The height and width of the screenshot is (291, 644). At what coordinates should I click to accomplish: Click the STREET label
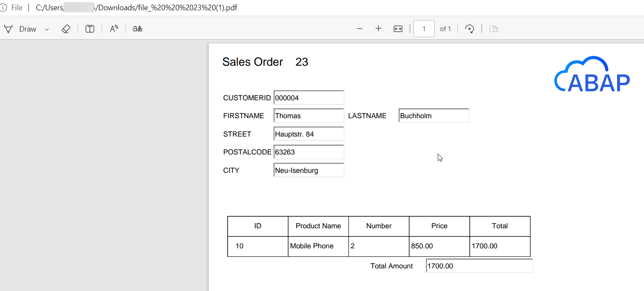(x=237, y=134)
